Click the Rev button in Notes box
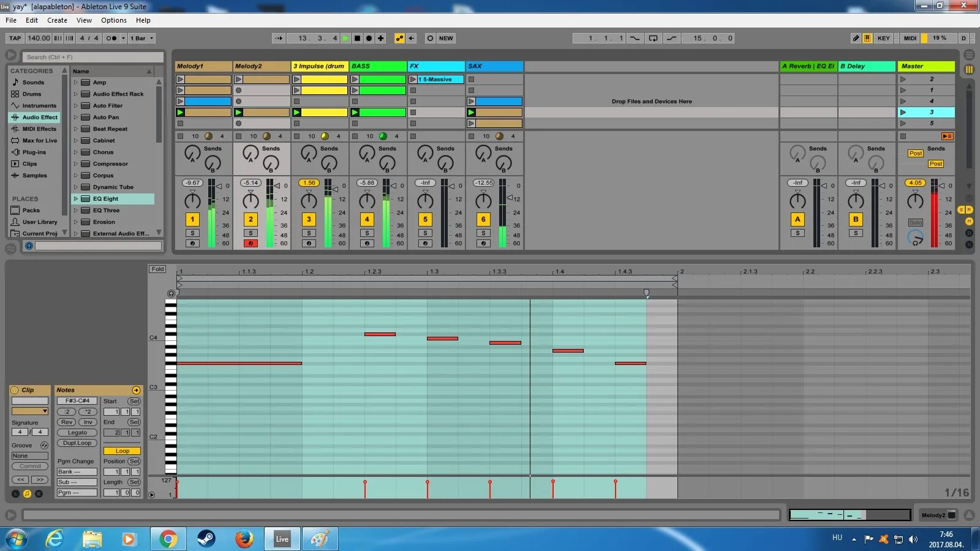 point(66,422)
